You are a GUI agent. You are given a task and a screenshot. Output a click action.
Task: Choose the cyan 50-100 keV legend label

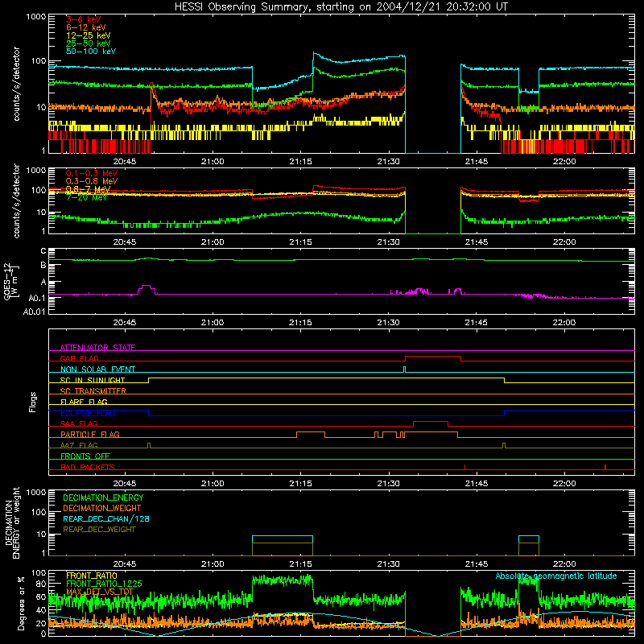[91, 52]
